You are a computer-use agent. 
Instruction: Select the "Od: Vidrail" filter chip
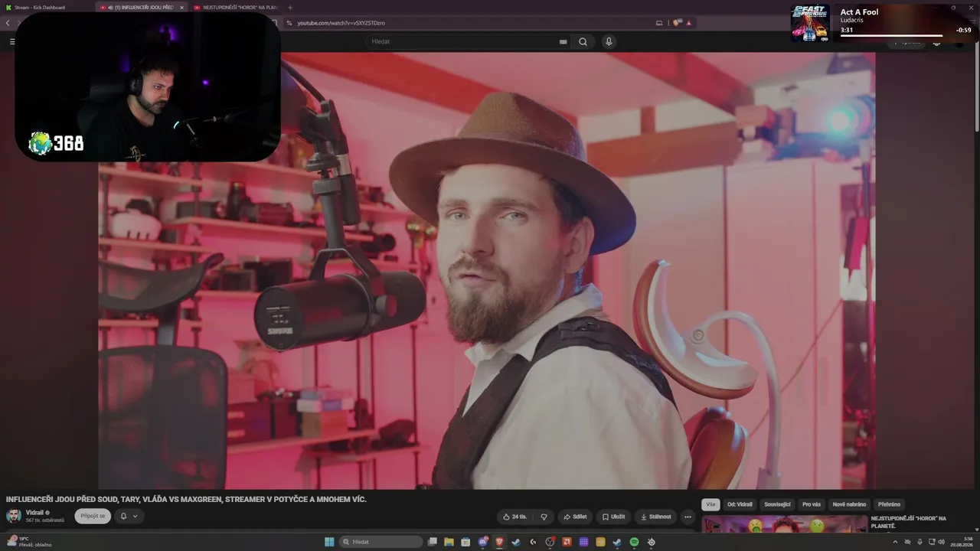coord(740,505)
